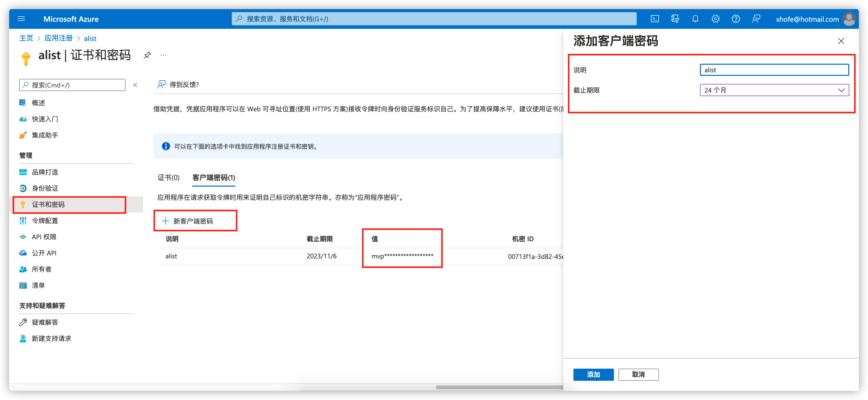Switch to the 证书(0) tab
868x400 pixels.
tap(169, 177)
